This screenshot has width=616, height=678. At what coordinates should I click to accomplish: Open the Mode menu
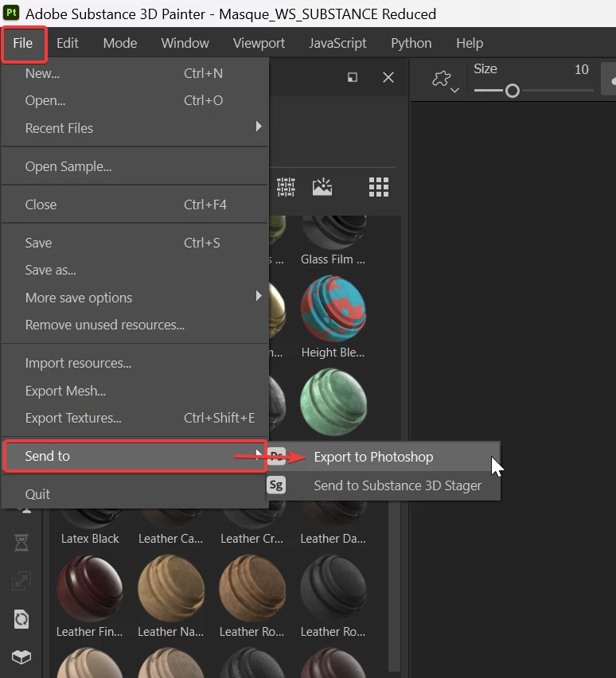[120, 43]
